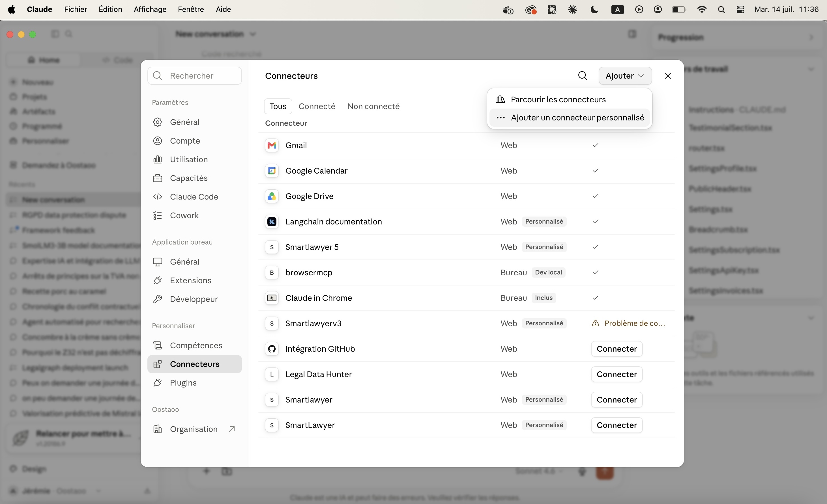The height and width of the screenshot is (504, 827).
Task: Click the Smartlawyer 5 letter icon
Action: pyautogui.click(x=272, y=247)
